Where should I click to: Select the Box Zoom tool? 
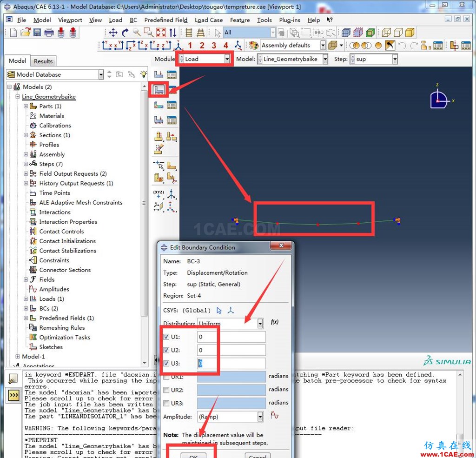[148, 32]
